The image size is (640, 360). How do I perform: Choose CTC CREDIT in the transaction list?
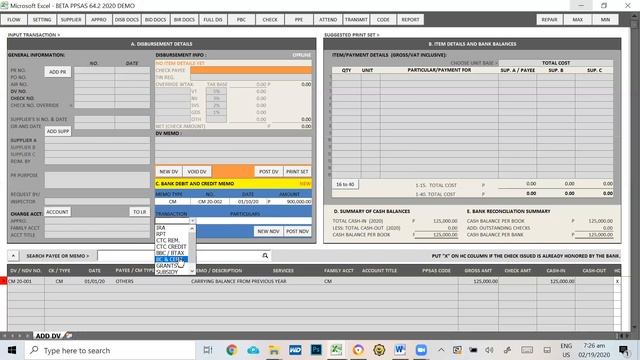coord(171,247)
